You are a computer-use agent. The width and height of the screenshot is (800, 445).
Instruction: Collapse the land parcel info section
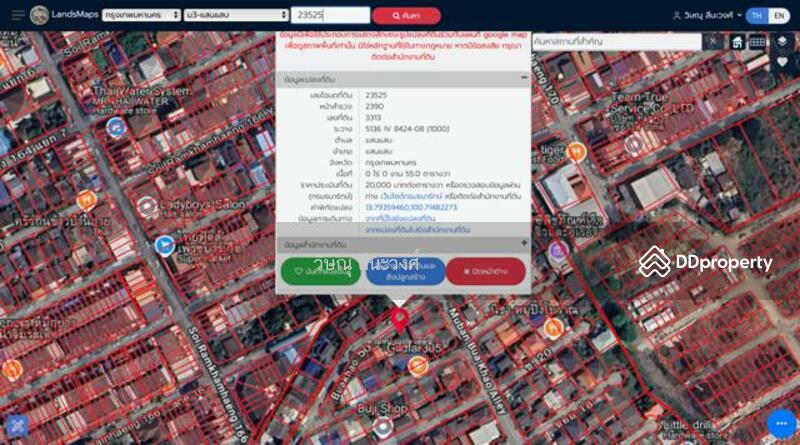click(523, 78)
